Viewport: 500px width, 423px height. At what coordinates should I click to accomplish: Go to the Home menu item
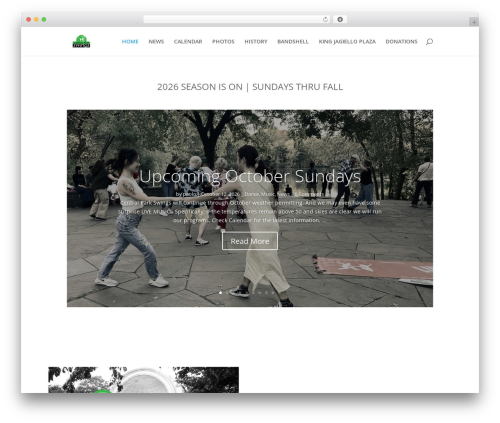tap(130, 42)
